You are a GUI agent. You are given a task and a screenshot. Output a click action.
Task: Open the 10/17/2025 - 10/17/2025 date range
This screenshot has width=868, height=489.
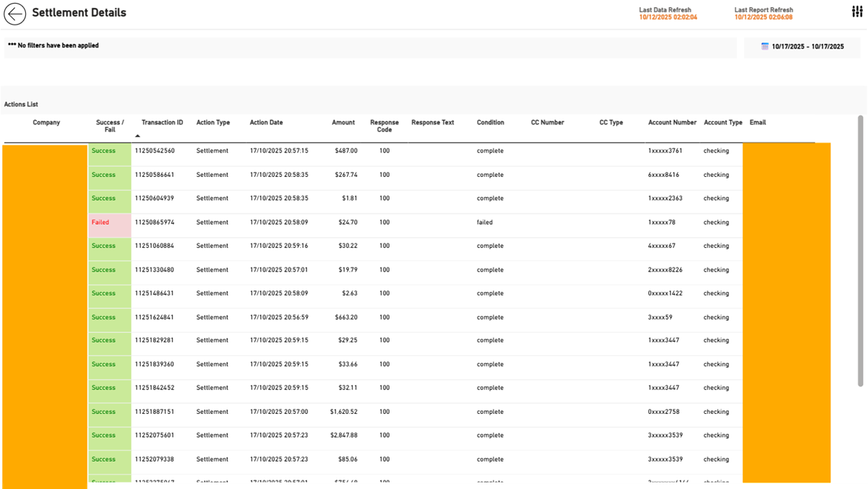[807, 46]
